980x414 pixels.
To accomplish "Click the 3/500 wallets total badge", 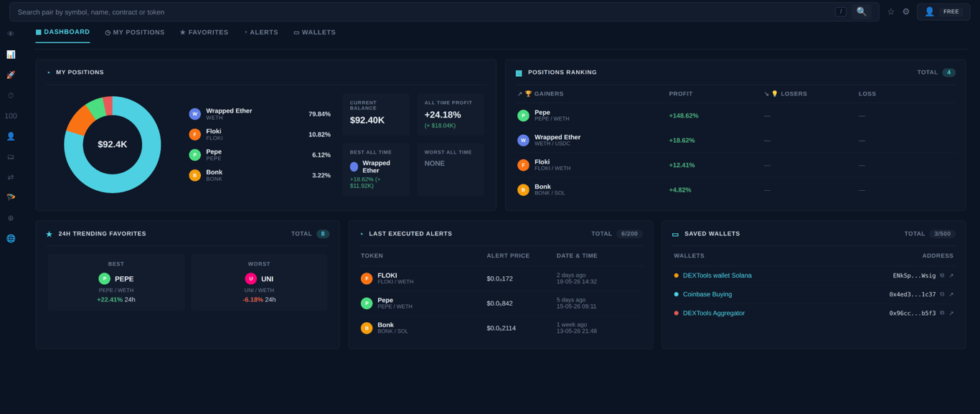I will [942, 234].
